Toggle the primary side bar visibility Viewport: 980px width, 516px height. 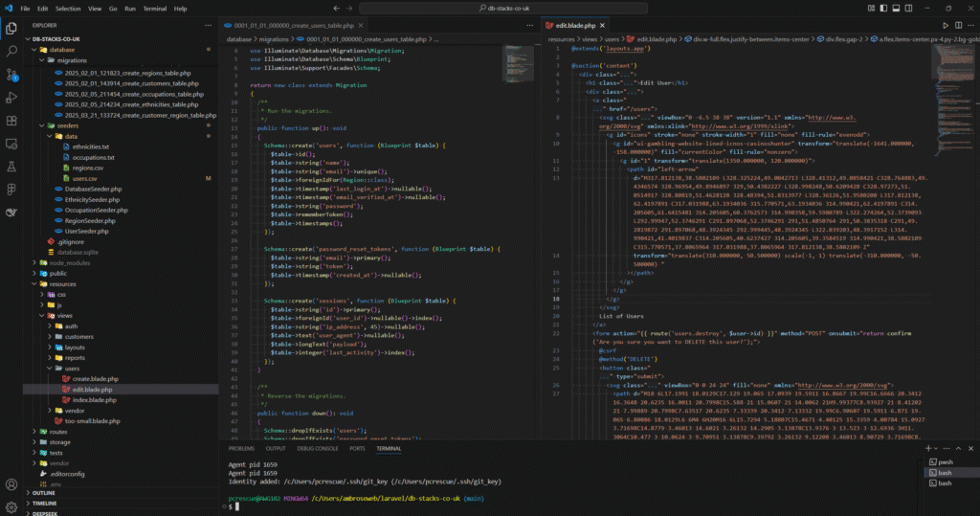pos(883,8)
